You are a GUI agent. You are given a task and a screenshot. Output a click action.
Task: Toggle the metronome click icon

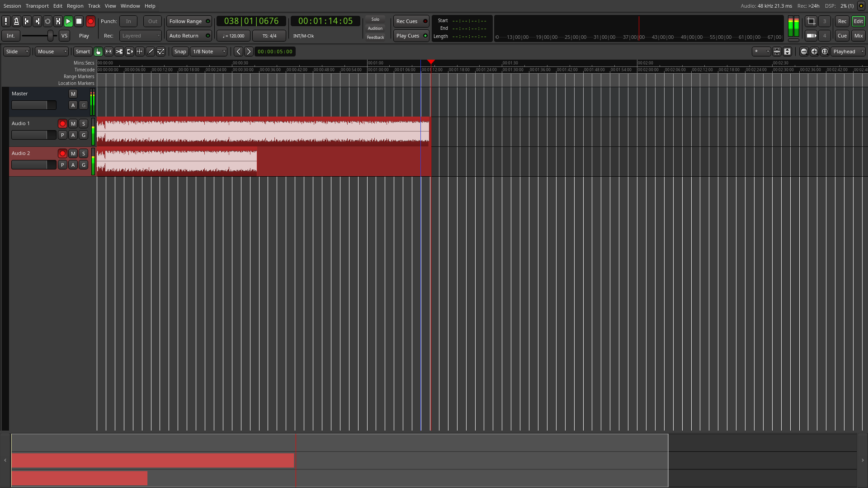click(16, 21)
